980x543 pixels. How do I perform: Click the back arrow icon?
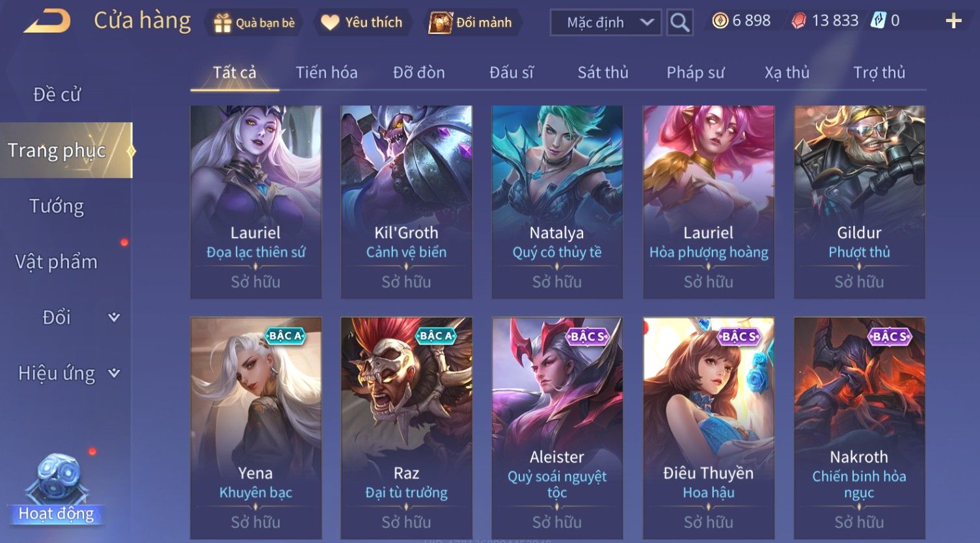point(48,21)
